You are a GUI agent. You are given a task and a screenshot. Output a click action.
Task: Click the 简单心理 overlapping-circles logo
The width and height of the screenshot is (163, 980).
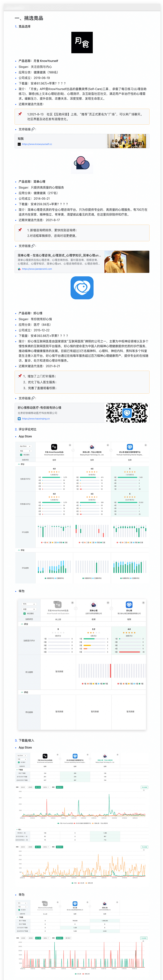point(82,163)
